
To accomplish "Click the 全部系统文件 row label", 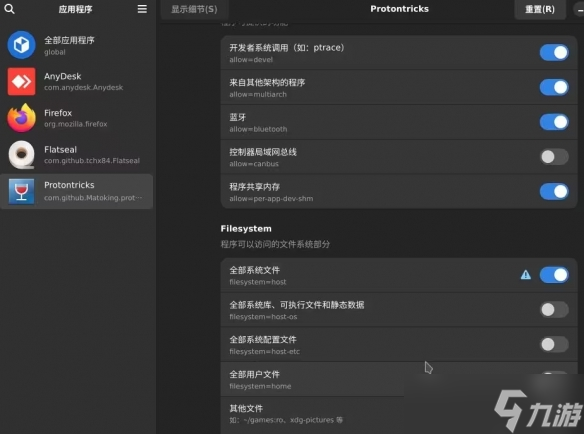I will (x=254, y=270).
